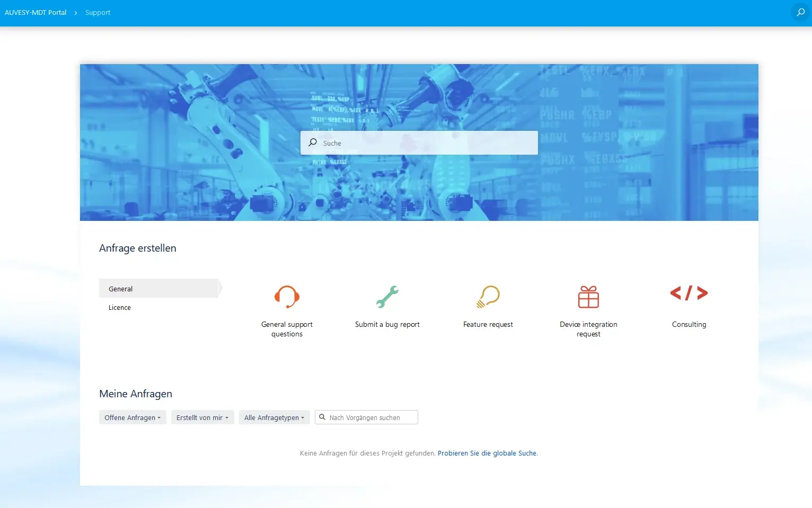Expand the Erstellt von mir dropdown
This screenshot has height=508, width=812.
[202, 417]
